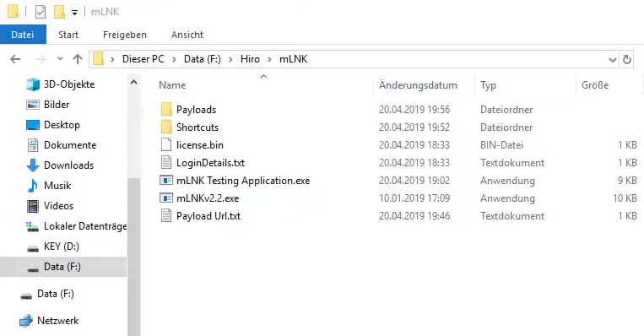Expand chevron before Dieser PC breadcrumb
Viewport: 644px width, 336px height.
click(112, 60)
